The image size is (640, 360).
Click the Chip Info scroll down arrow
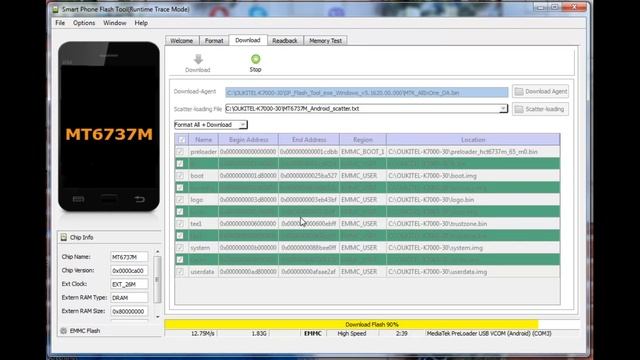coord(158,317)
